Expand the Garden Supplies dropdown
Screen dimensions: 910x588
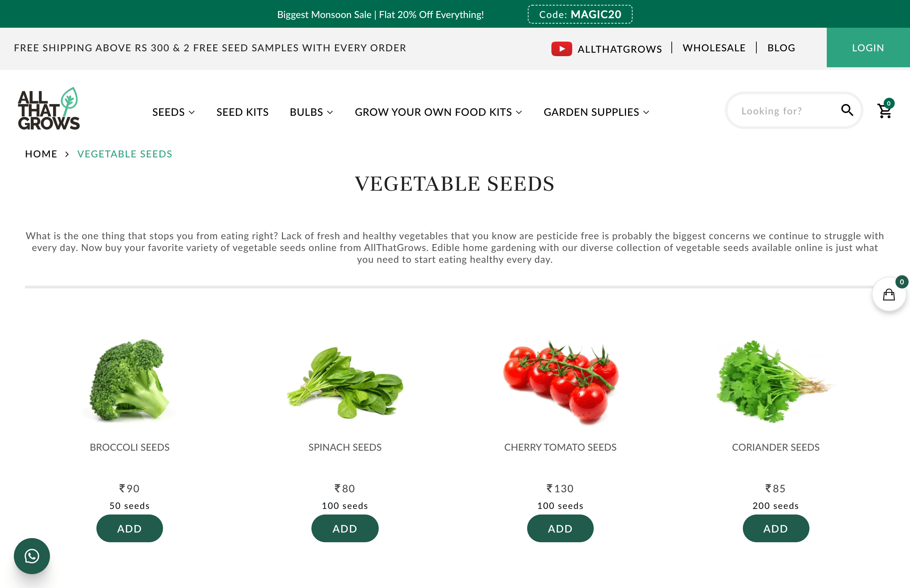(596, 112)
